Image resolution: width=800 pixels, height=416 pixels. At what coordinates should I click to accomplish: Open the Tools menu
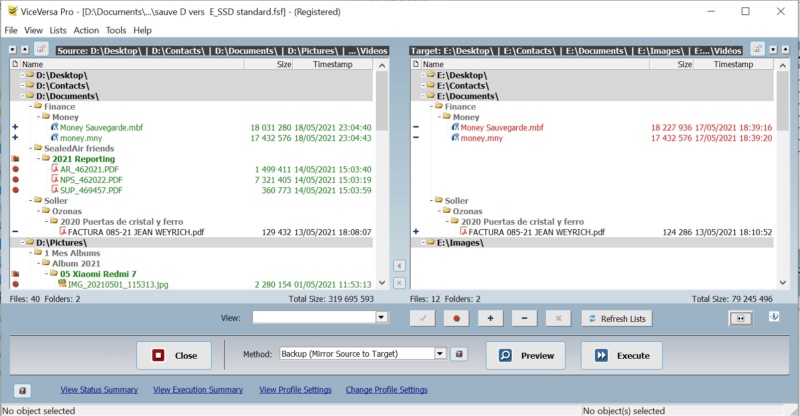(116, 30)
